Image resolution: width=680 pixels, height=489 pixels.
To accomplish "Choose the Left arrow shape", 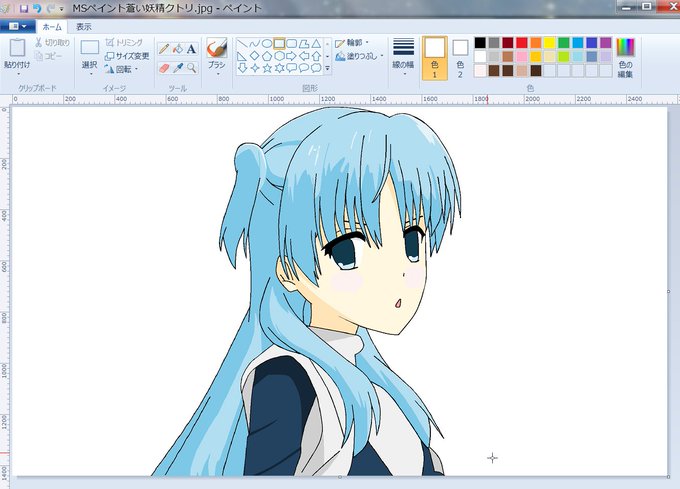I will 304,56.
